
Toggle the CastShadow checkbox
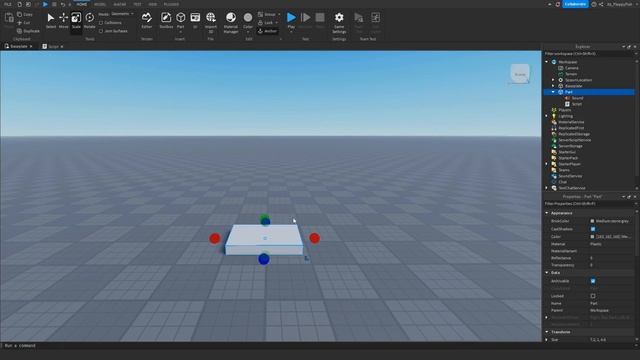[593, 229]
